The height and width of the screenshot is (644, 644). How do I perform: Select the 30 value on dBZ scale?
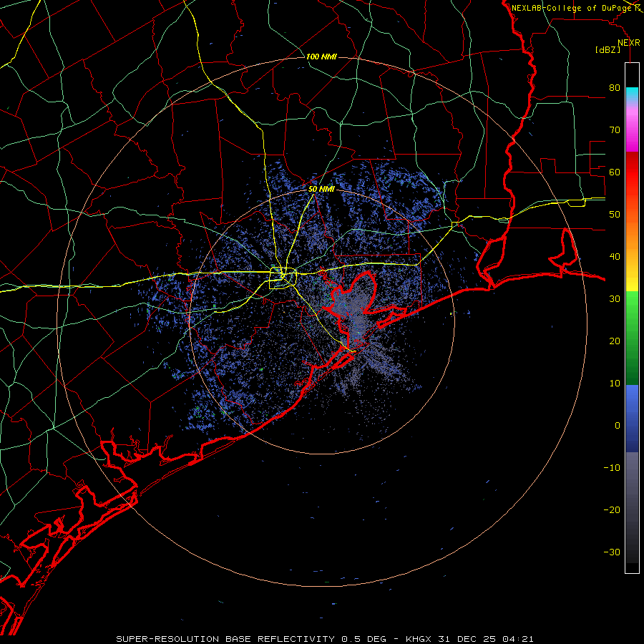(x=615, y=299)
